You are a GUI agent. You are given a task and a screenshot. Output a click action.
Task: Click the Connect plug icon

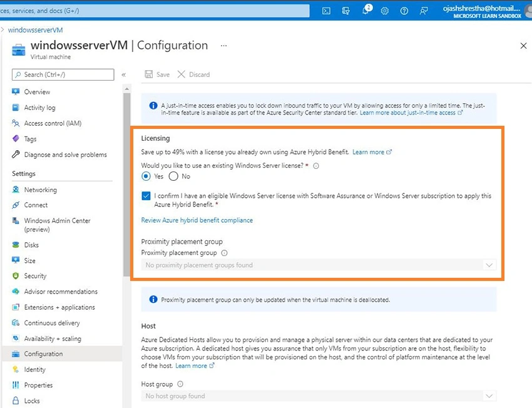tap(16, 205)
